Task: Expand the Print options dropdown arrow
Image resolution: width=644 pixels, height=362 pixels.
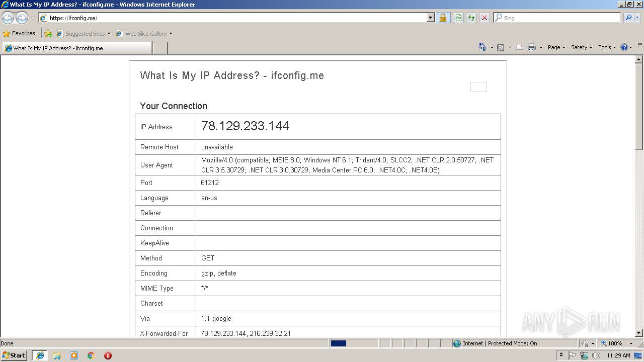Action: point(541,47)
